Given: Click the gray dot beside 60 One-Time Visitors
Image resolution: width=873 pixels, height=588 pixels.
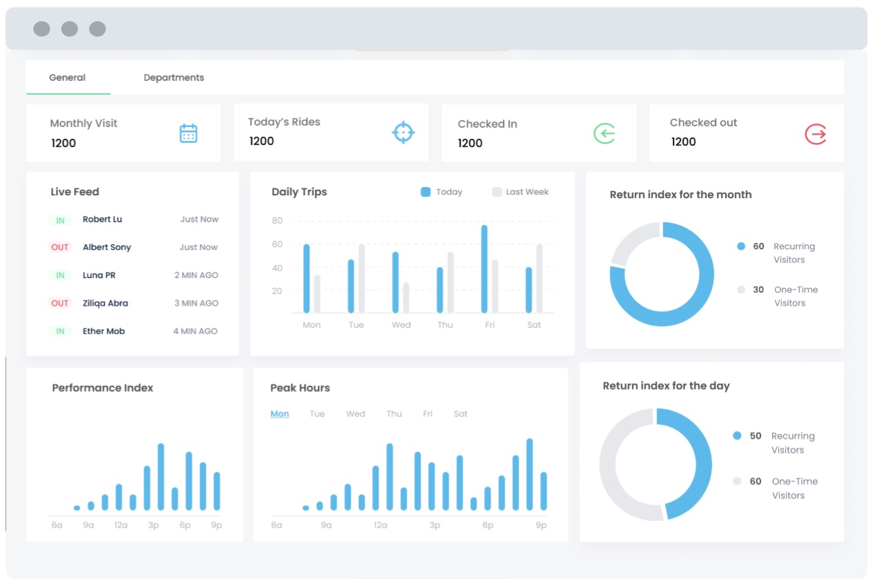Looking at the screenshot, I should pyautogui.click(x=737, y=482).
